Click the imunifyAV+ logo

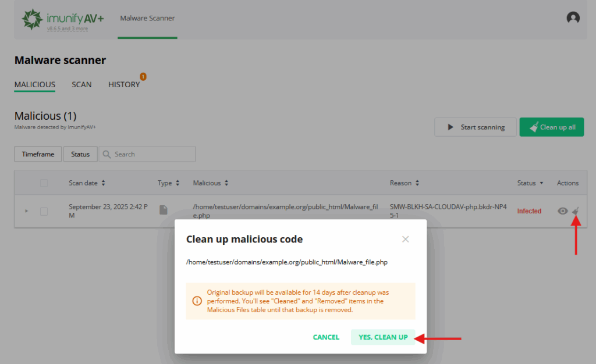(x=63, y=19)
